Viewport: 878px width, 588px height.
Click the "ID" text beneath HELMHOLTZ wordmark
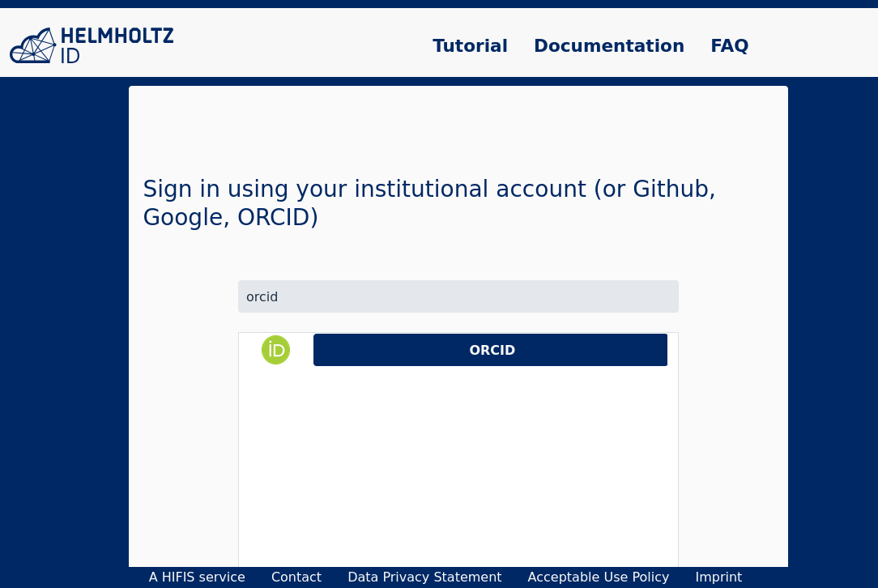coord(70,57)
